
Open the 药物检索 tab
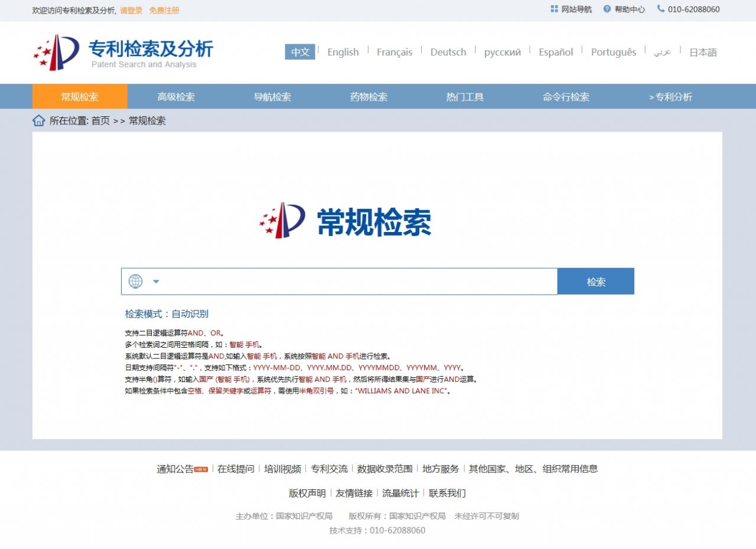(x=369, y=97)
